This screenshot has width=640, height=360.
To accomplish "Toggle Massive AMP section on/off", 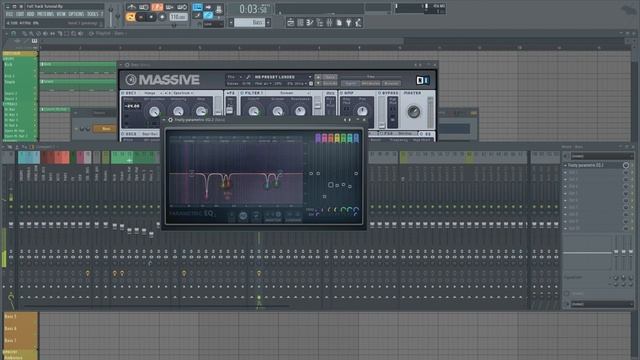I will 341,93.
